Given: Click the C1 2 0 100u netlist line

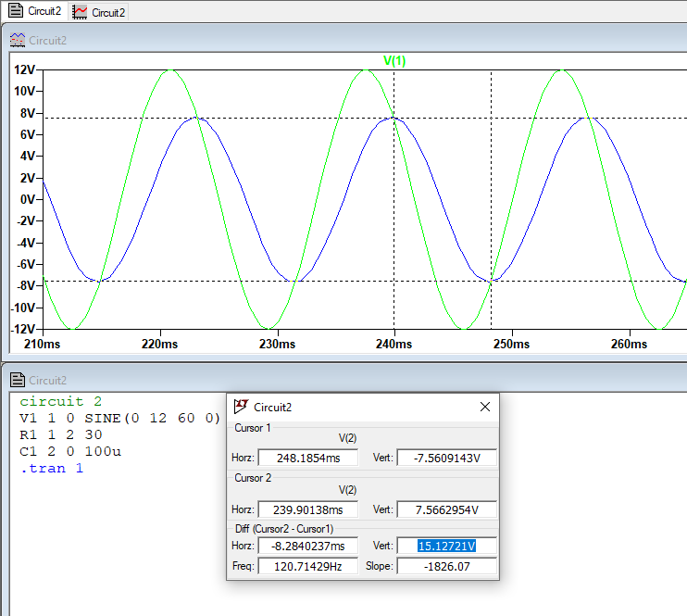Looking at the screenshot, I should 70,451.
